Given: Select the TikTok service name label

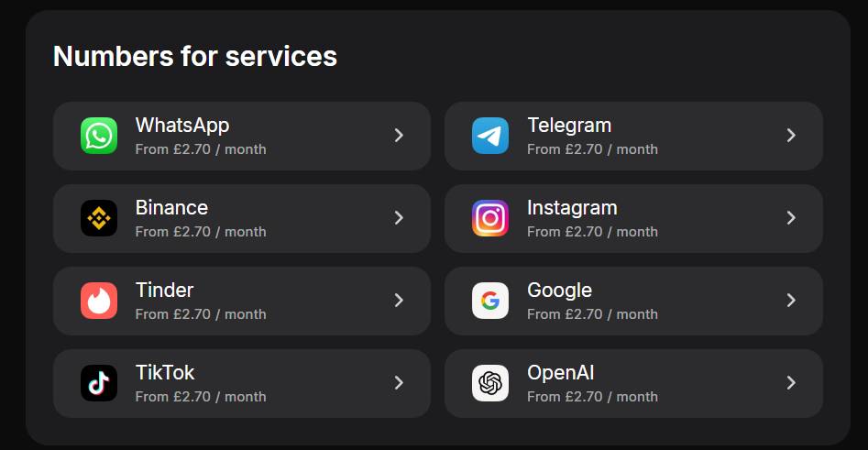Looking at the screenshot, I should pyautogui.click(x=165, y=372).
